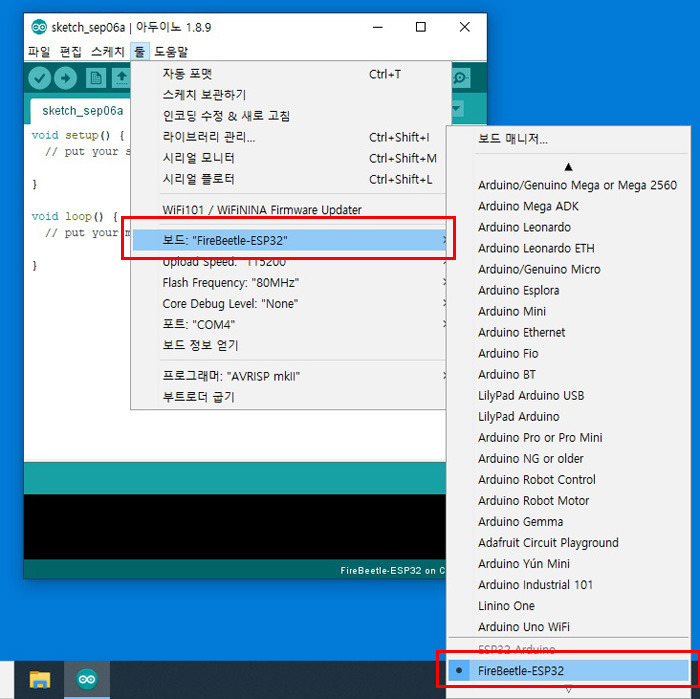Click the Verify checkmark toolbar button
Viewport: 700px width, 699px height.
click(39, 79)
